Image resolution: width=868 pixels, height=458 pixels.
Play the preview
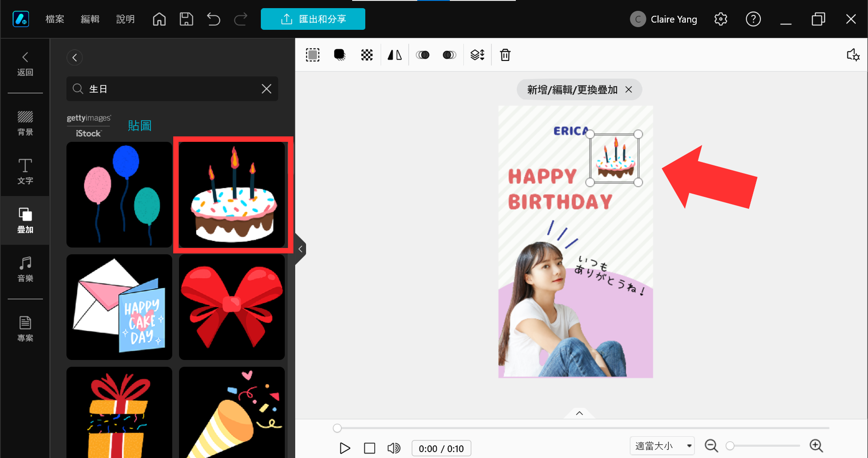[344, 448]
